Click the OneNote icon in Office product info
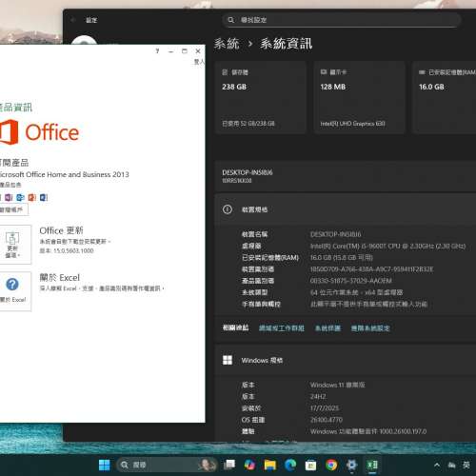Screen dimensions: 476x476 (x=9, y=198)
